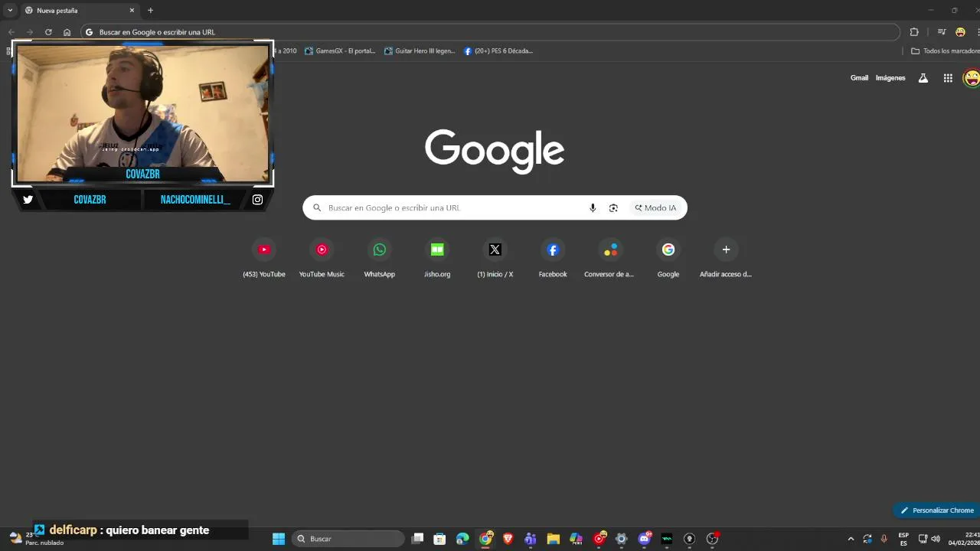
Task: Open Todos los marcadores folder
Action: pyautogui.click(x=945, y=51)
